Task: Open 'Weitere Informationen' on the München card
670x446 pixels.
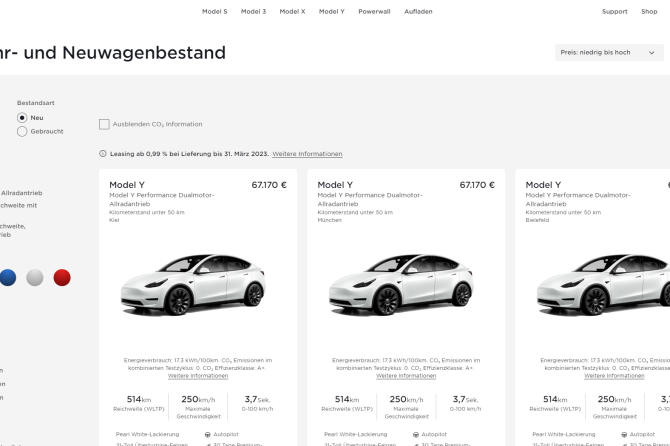Action: 406,376
